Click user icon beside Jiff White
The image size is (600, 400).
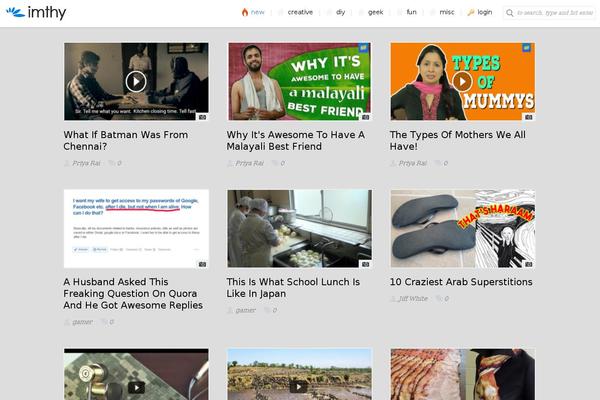tap(393, 299)
